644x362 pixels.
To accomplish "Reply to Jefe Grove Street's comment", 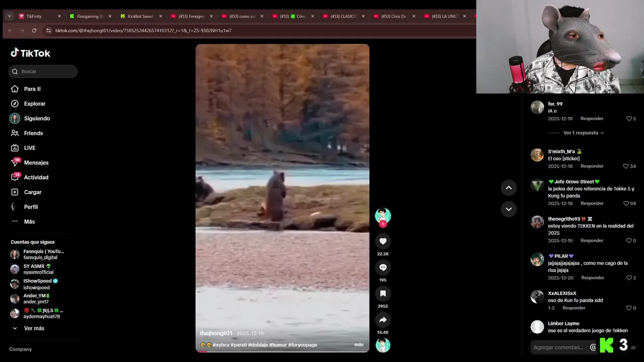I will (x=592, y=204).
